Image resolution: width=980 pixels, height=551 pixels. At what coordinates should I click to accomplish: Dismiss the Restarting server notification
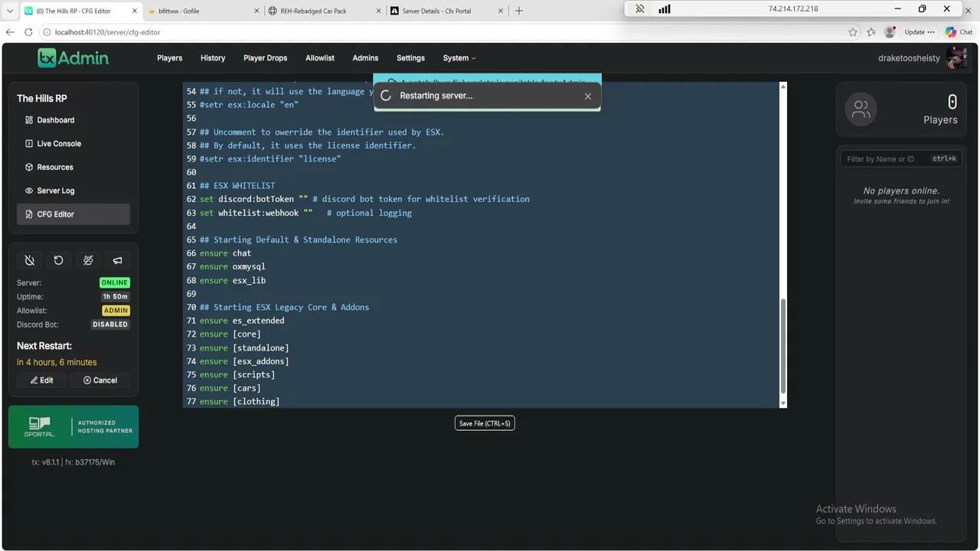(588, 96)
